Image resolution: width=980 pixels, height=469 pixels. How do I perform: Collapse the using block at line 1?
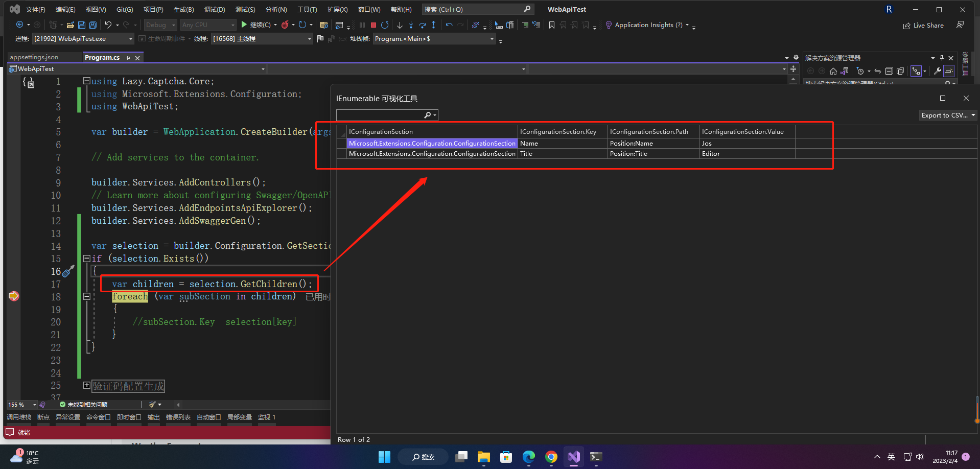click(87, 81)
